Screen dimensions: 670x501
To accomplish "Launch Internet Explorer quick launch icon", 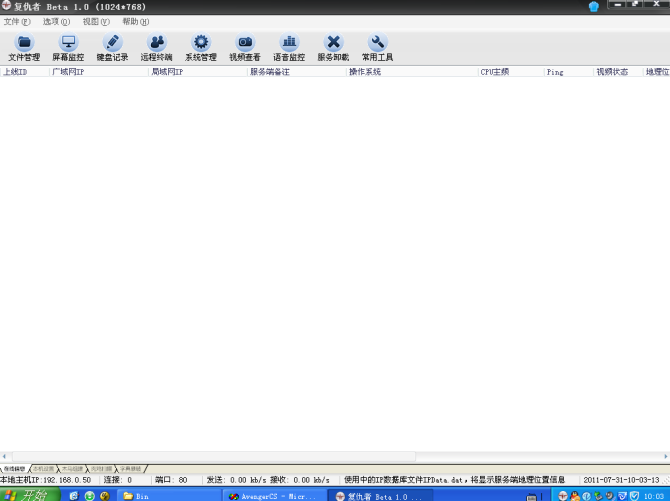I will tap(74, 496).
